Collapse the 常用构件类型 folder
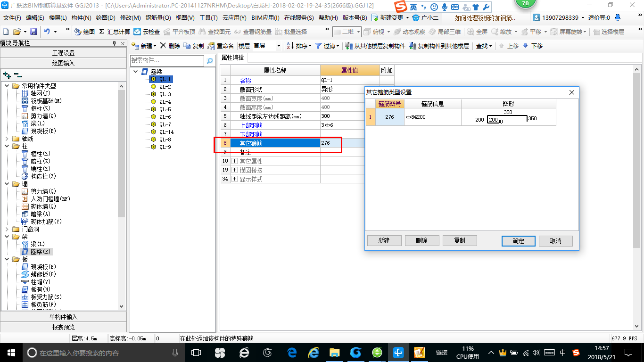Viewport: 644px width, 362px height. (x=7, y=86)
